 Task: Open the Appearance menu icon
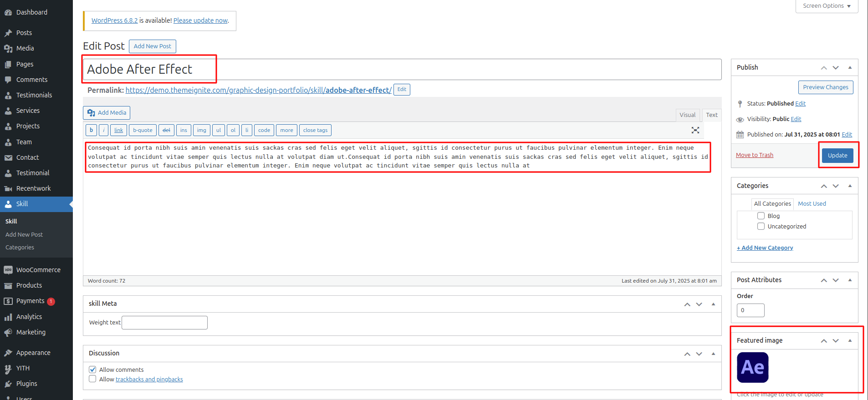(x=8, y=353)
